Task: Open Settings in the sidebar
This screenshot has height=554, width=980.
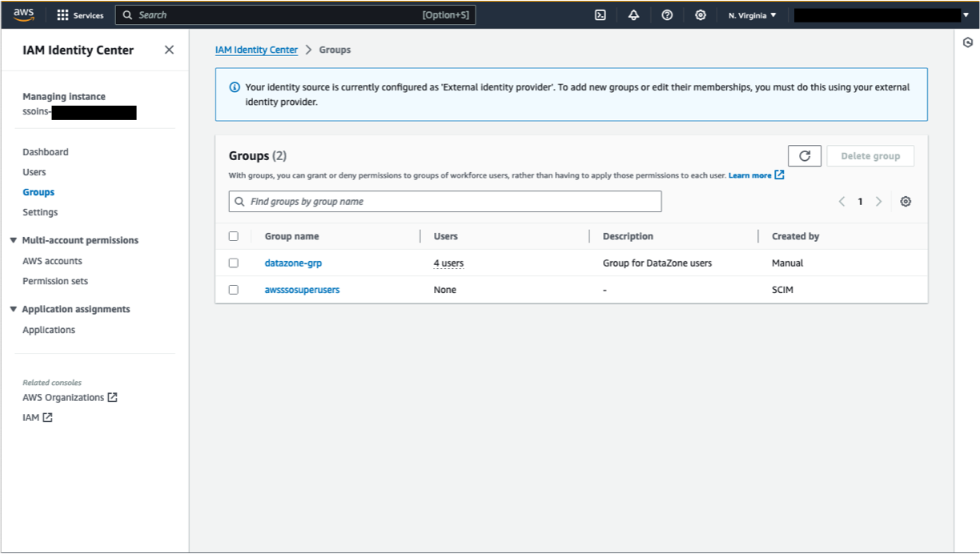Action: coord(40,212)
